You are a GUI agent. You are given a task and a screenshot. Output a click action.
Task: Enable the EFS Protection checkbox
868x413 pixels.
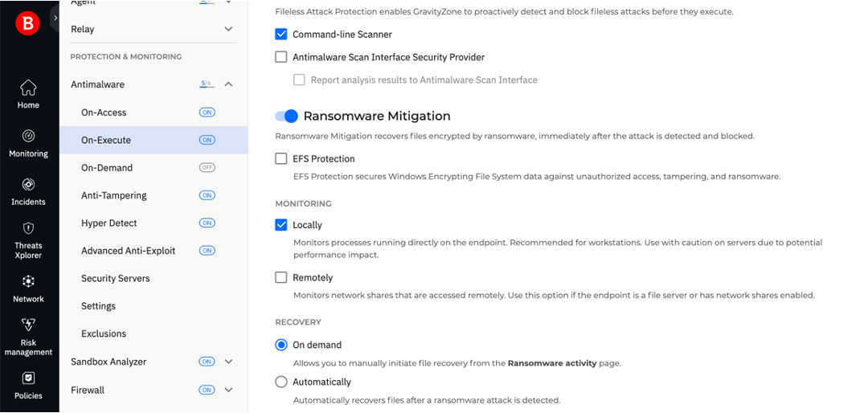(281, 159)
